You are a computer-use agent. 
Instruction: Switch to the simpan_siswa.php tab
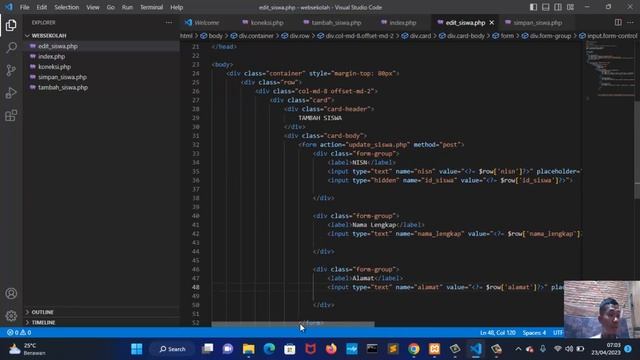tap(533, 22)
